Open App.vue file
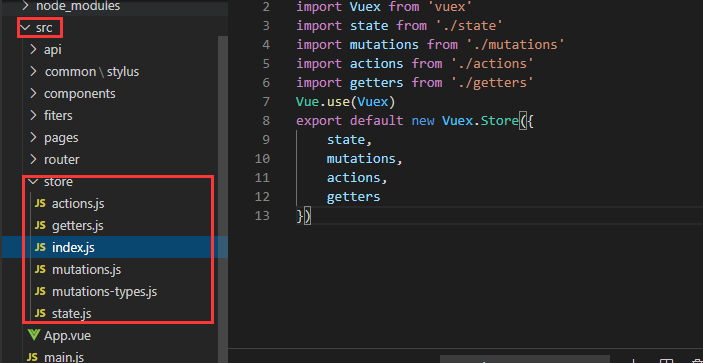The width and height of the screenshot is (703, 363). pyautogui.click(x=68, y=336)
